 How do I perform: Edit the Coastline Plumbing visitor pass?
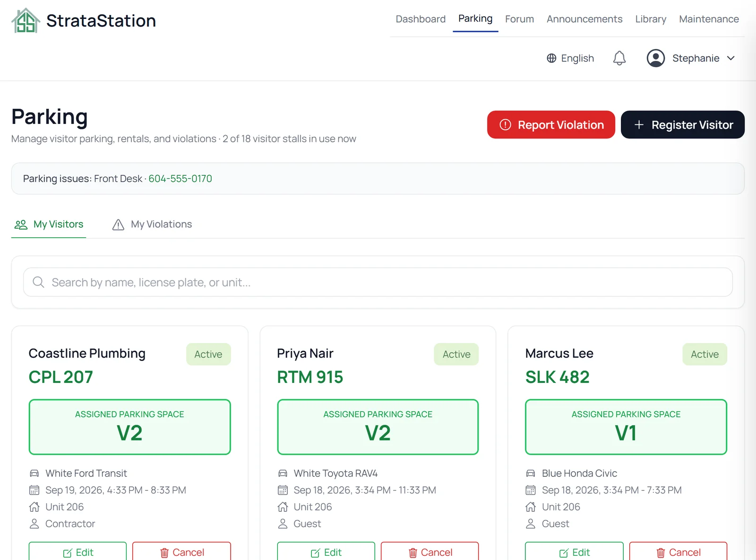coord(77,552)
